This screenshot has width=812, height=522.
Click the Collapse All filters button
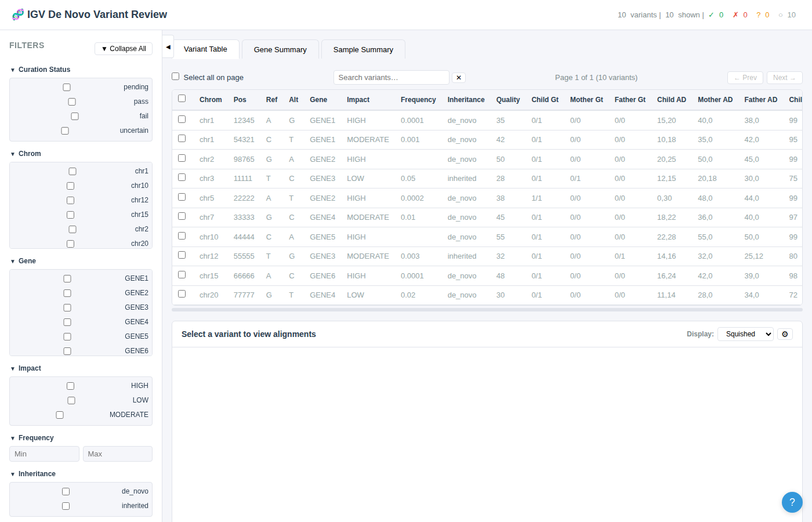point(124,48)
